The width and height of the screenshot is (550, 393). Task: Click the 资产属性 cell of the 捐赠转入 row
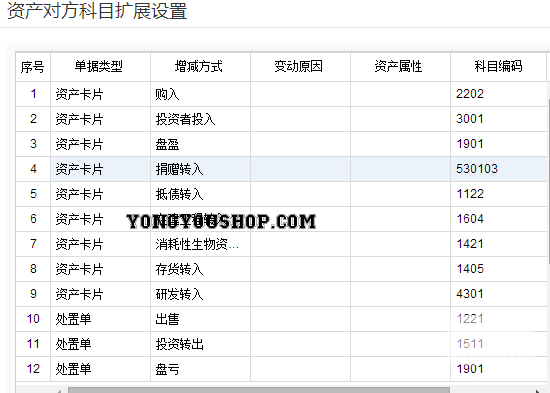pyautogui.click(x=400, y=169)
